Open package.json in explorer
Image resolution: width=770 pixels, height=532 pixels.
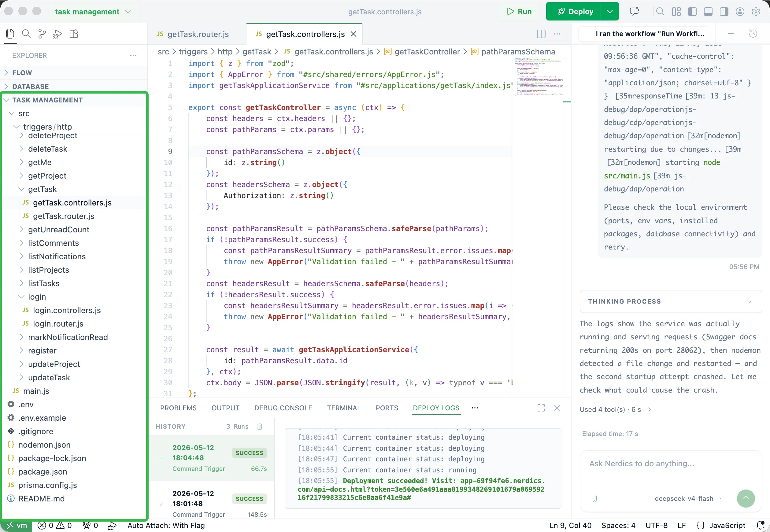point(74,472)
